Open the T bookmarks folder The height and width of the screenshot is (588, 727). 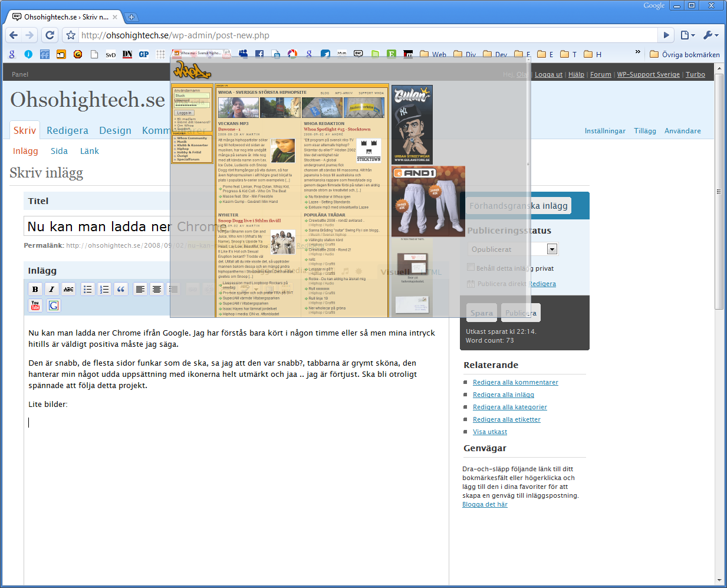pyautogui.click(x=568, y=54)
